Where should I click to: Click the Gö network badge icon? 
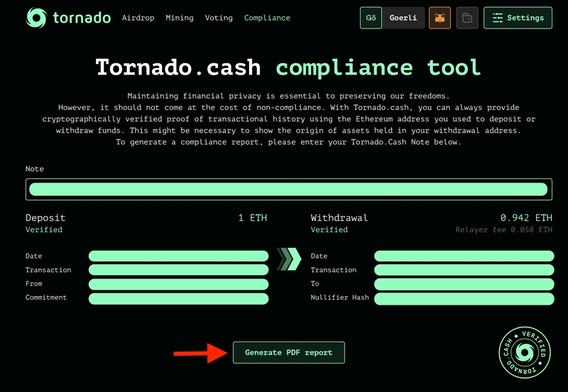click(x=371, y=18)
